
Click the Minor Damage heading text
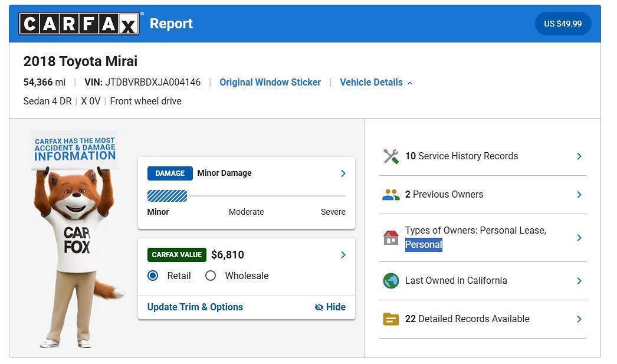pos(224,173)
